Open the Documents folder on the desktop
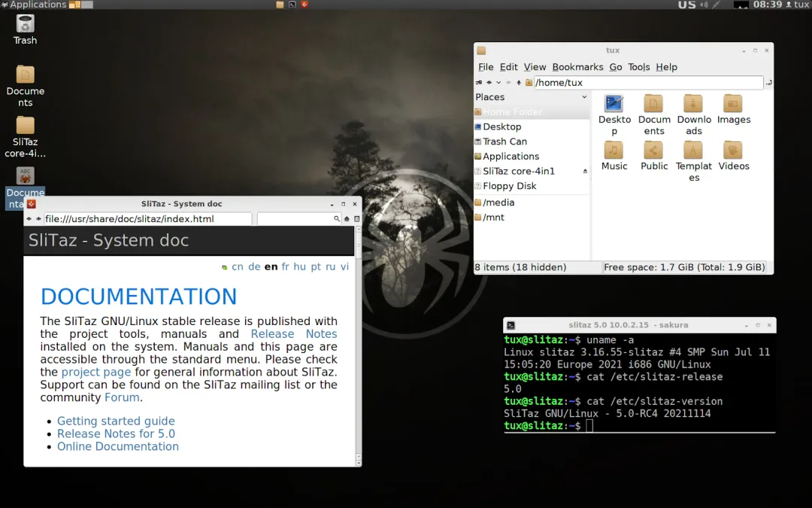Image resolution: width=812 pixels, height=508 pixels. coord(25,75)
